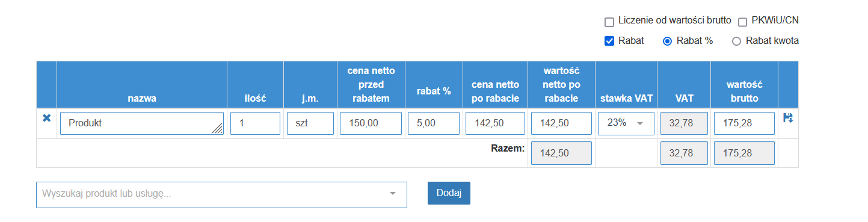The image size is (868, 222).
Task: Open the stawka VAT 23% dropdown
Action: [x=626, y=123]
